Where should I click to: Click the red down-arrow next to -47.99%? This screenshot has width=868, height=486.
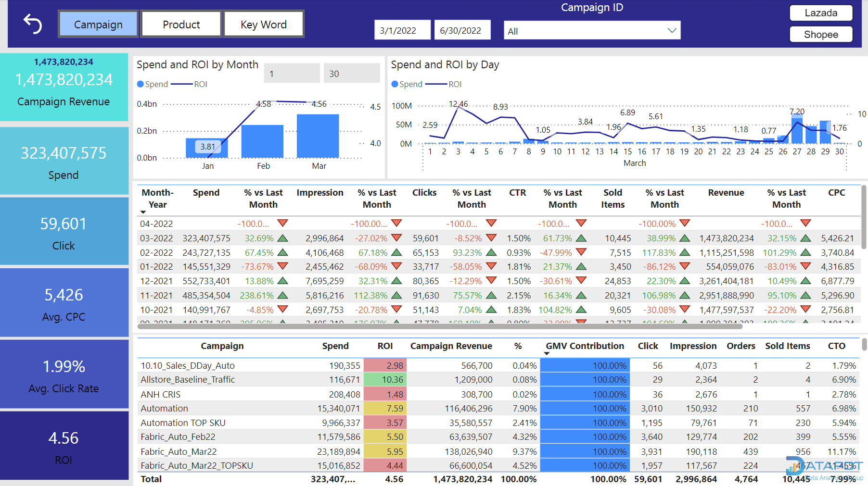tap(581, 252)
